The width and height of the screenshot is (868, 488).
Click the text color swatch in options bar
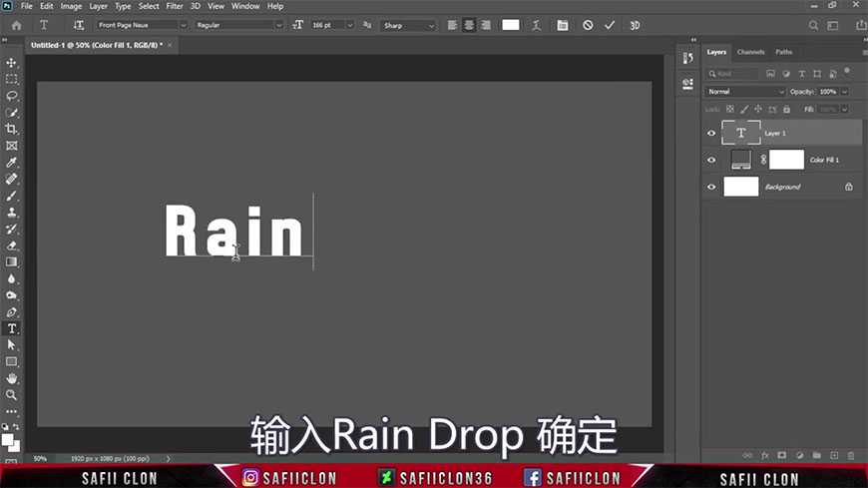pyautogui.click(x=511, y=25)
